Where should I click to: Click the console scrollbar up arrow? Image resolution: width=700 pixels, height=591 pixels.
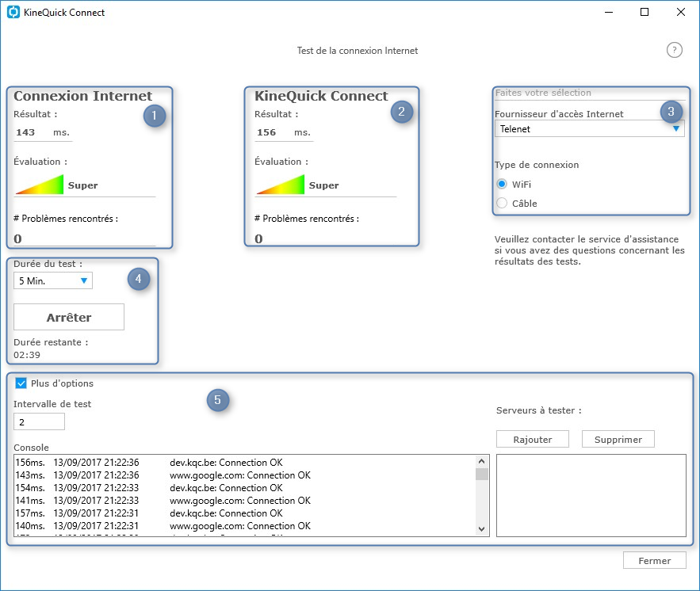click(482, 461)
